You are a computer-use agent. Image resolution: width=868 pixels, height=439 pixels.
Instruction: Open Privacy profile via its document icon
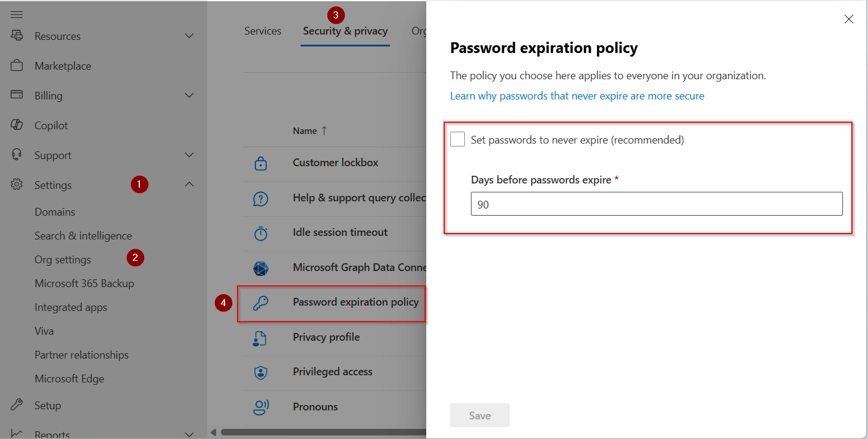tap(261, 337)
